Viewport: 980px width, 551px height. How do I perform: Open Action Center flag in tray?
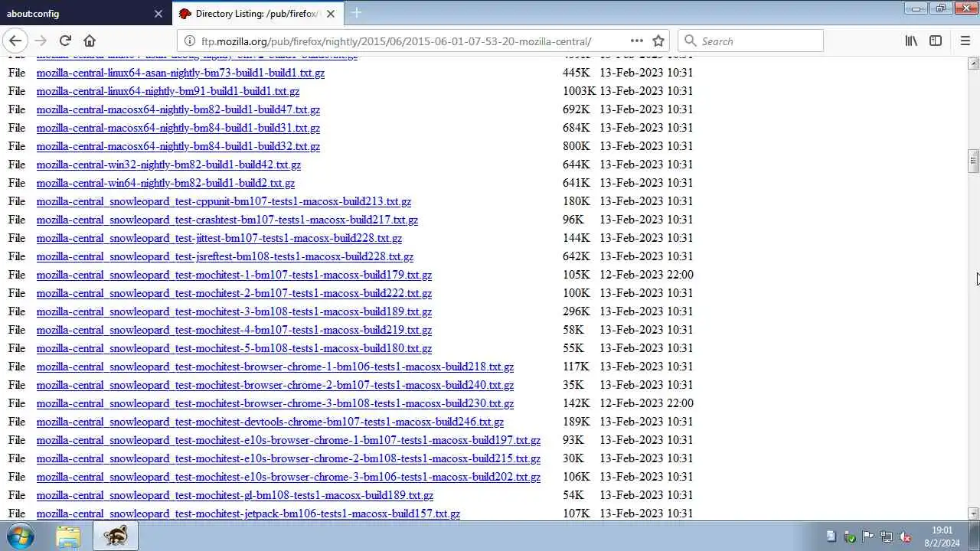click(x=867, y=536)
